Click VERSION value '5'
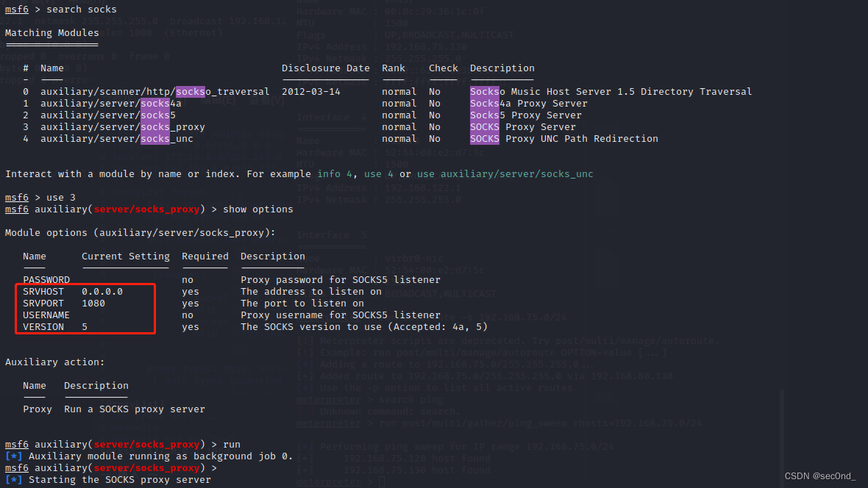Screen dimensions: 868x488 click(x=85, y=327)
